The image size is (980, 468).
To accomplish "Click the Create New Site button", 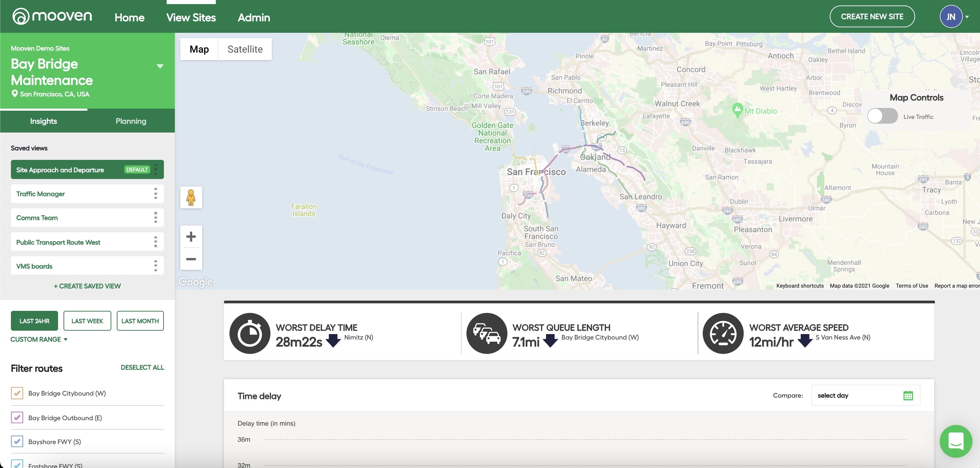I will [x=871, y=16].
